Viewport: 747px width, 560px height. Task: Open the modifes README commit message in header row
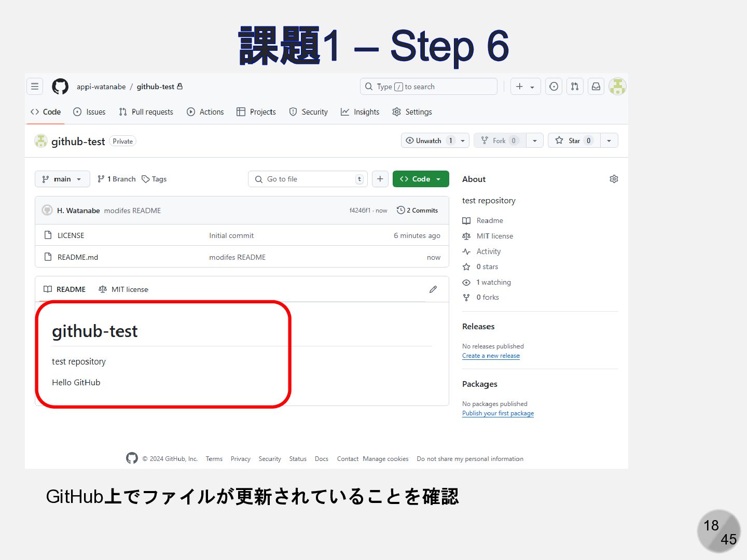pyautogui.click(x=132, y=211)
